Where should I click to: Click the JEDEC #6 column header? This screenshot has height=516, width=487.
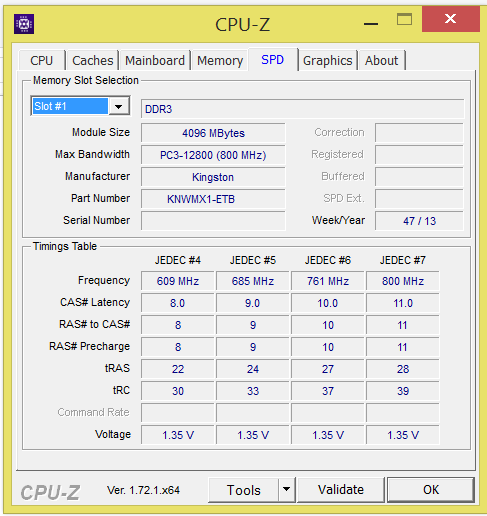coord(328,260)
